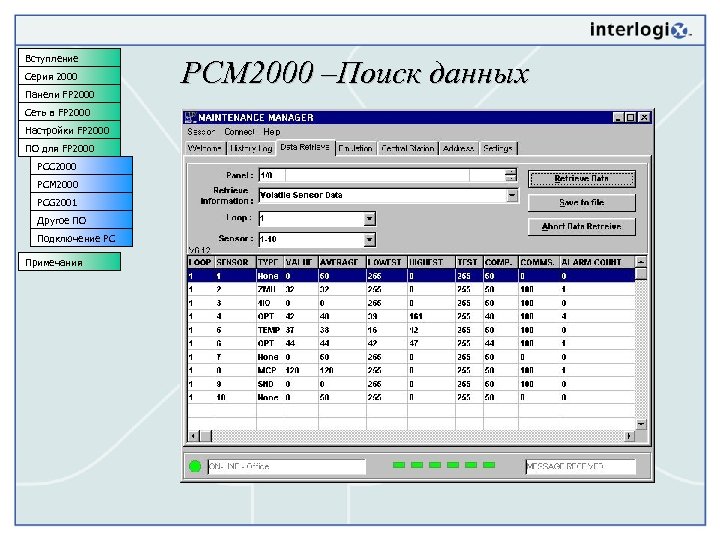Screen dimensions: 720x540
Task: Click the ALARM COUNT column header
Action: tap(597, 262)
